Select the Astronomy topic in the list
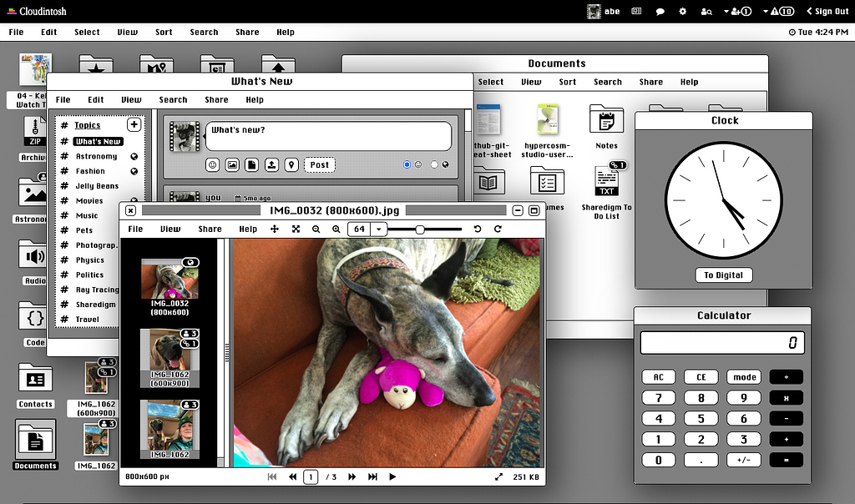This screenshot has height=504, width=855. point(97,156)
